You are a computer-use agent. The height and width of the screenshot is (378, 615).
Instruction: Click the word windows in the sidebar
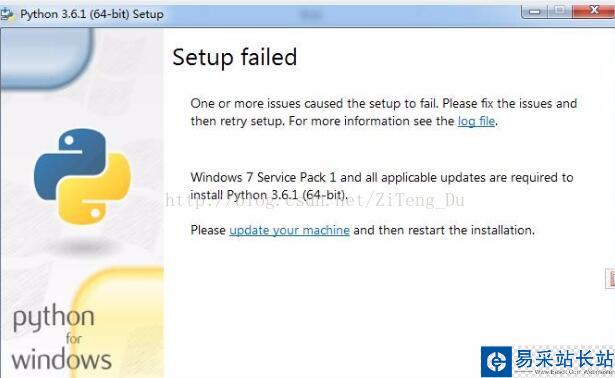pyautogui.click(x=62, y=359)
